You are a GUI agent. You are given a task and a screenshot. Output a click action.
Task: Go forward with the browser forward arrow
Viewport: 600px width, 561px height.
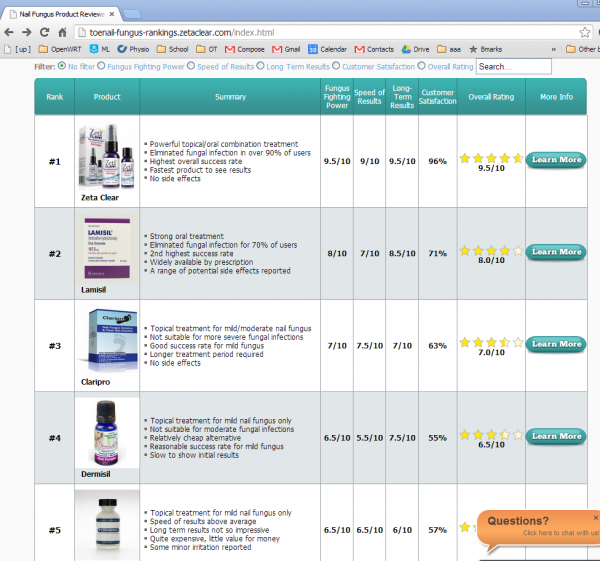26,32
